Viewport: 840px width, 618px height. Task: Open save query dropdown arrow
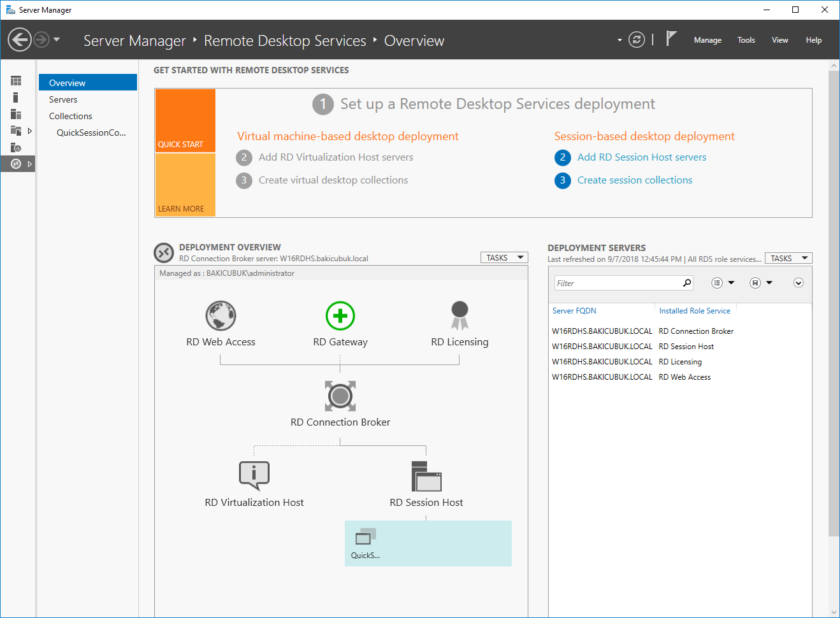click(769, 283)
